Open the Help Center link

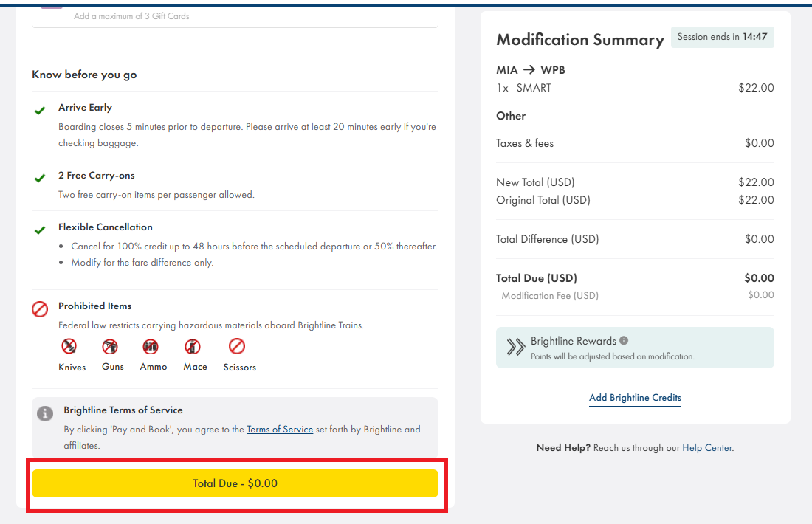pos(707,448)
